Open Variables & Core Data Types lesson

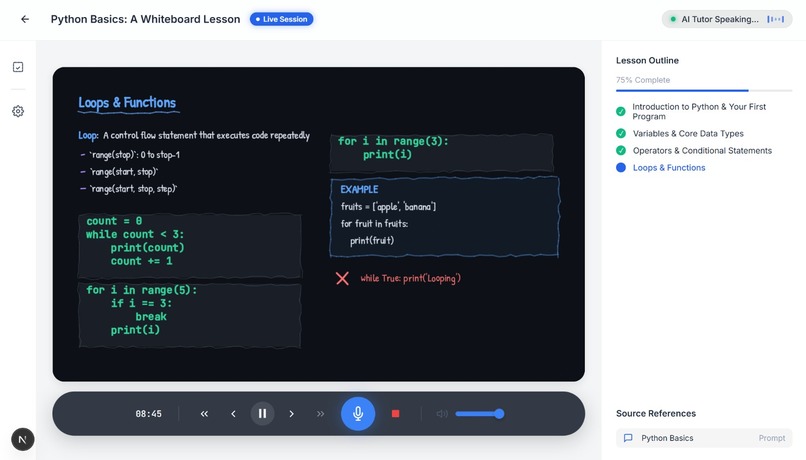click(x=688, y=134)
